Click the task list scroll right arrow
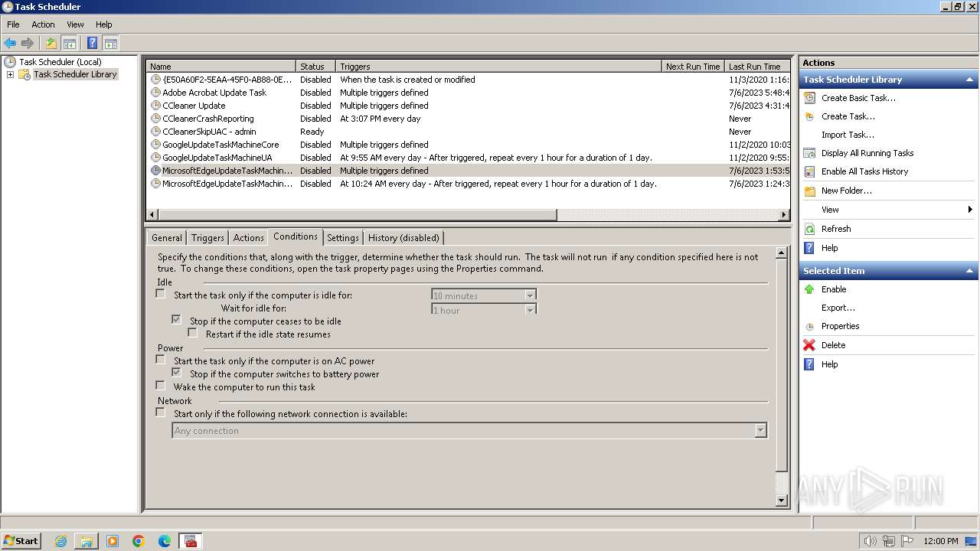This screenshot has height=551, width=980. (784, 215)
